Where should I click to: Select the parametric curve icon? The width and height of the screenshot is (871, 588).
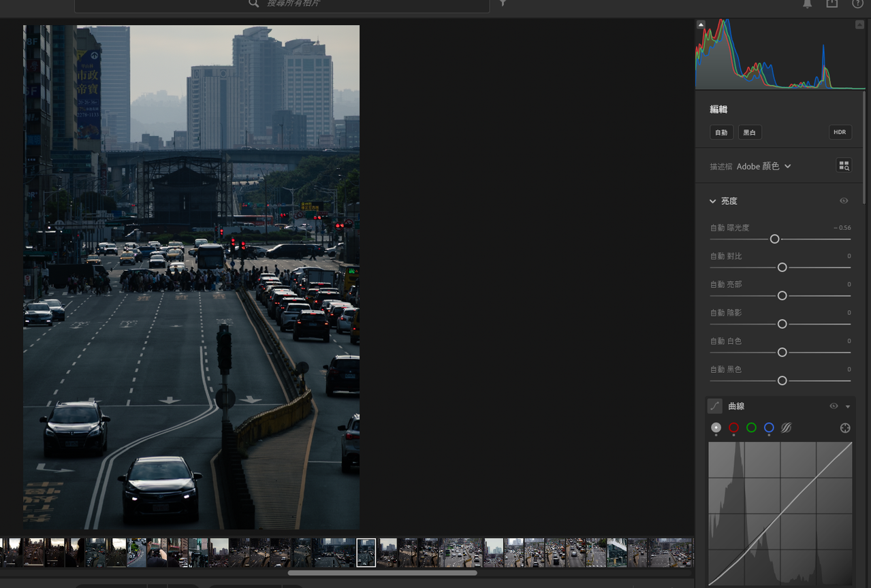[787, 428]
